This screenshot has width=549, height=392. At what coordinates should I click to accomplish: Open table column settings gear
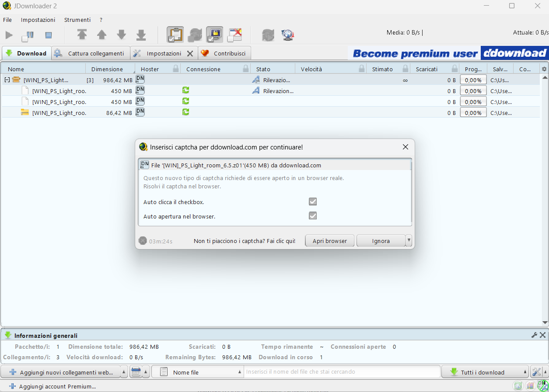[544, 69]
